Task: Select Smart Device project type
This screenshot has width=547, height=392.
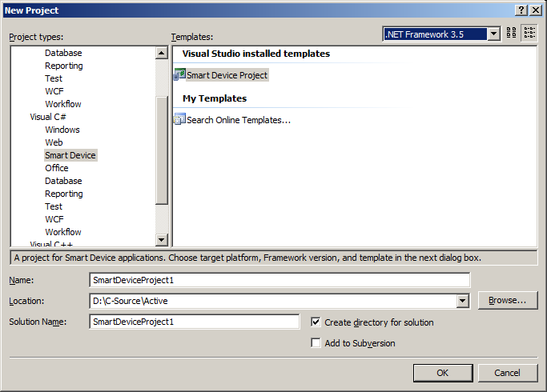Action: pos(70,155)
